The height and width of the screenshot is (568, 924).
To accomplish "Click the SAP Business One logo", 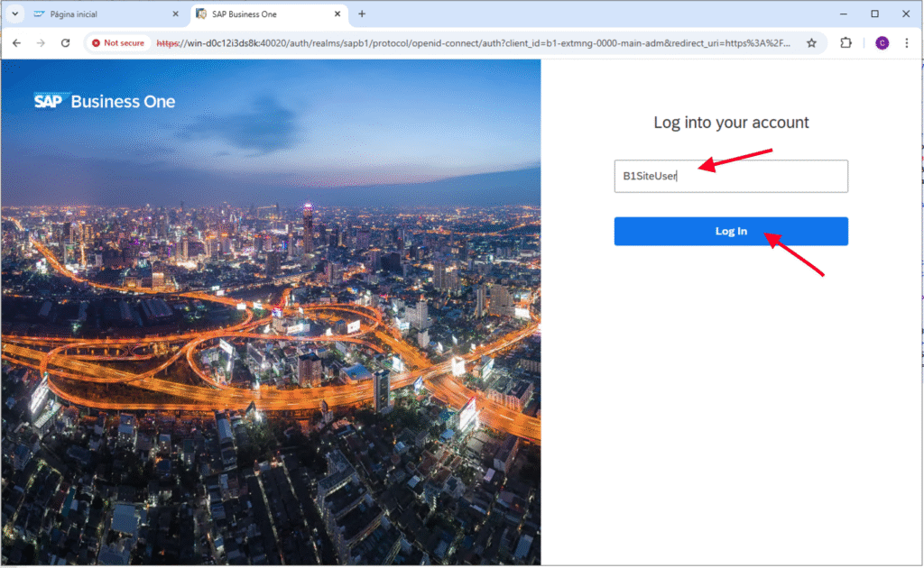I will (105, 101).
